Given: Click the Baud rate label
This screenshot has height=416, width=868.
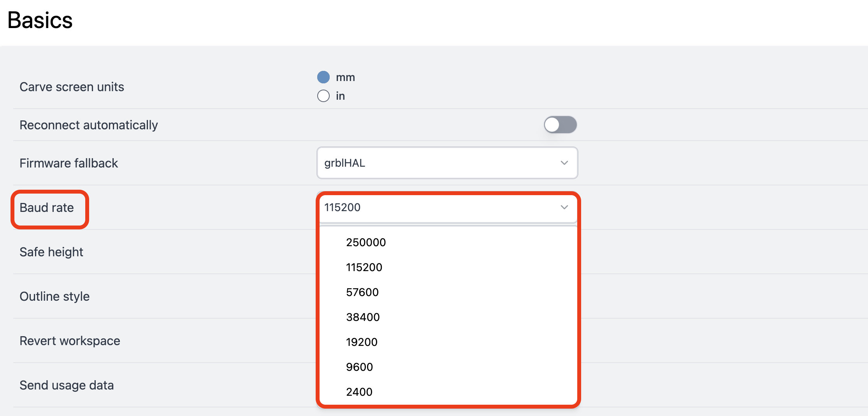Looking at the screenshot, I should click(x=47, y=208).
